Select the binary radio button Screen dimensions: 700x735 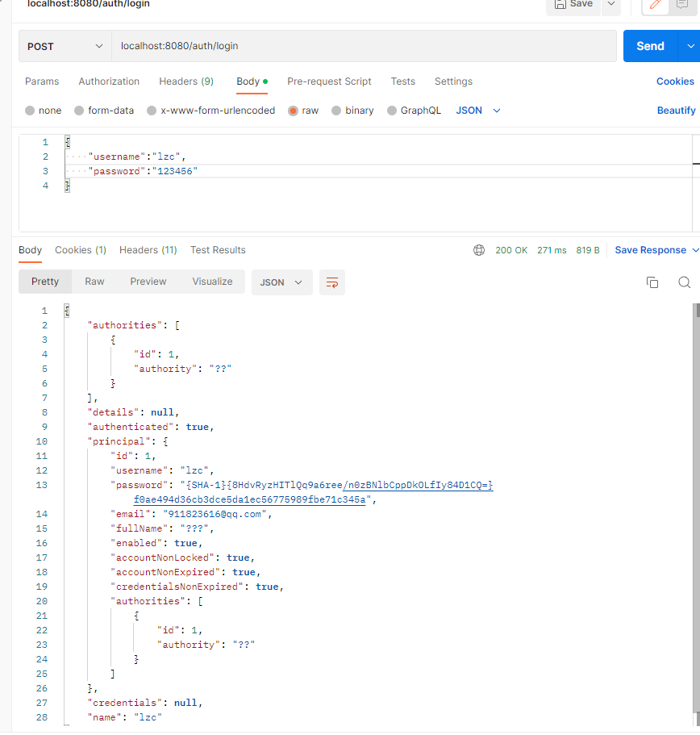(x=336, y=111)
